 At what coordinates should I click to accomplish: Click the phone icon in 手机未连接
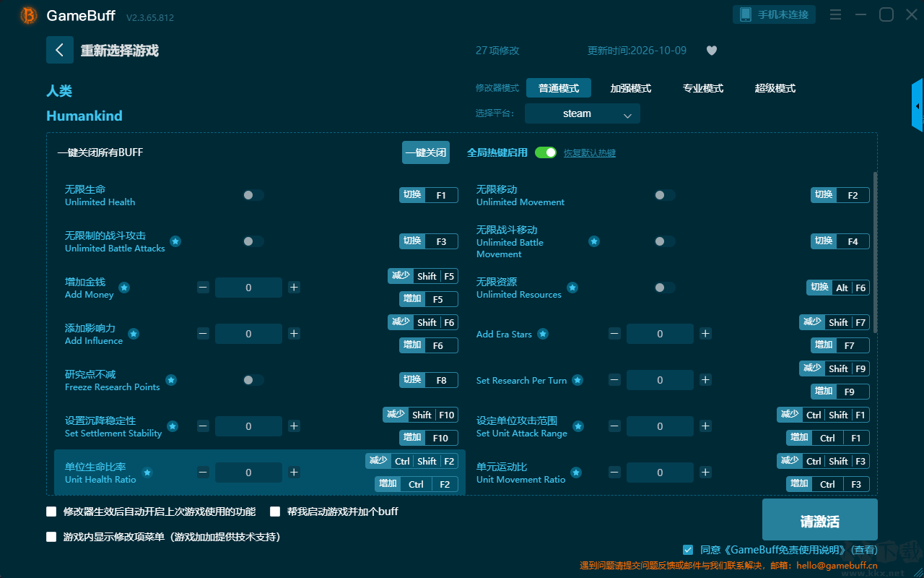[x=745, y=14]
